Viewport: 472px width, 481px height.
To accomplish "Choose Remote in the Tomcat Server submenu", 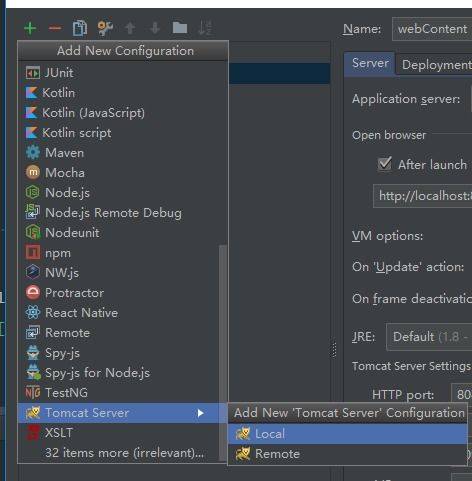I will point(347,454).
